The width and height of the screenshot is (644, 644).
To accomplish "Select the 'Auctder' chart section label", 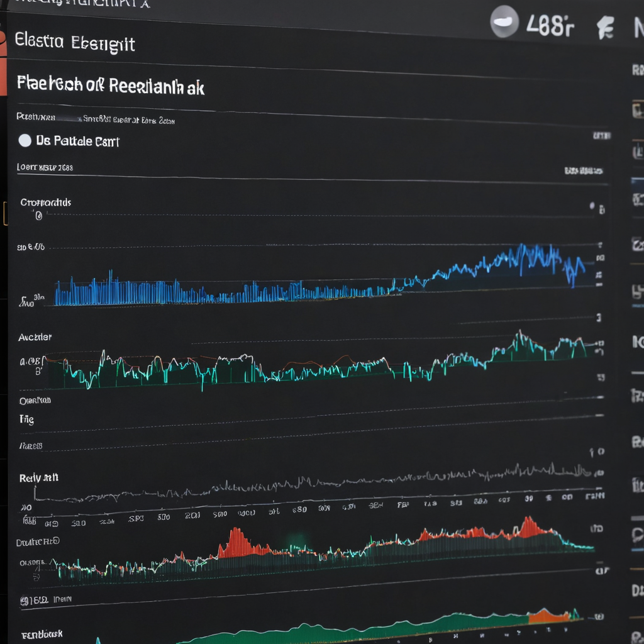I will point(35,337).
